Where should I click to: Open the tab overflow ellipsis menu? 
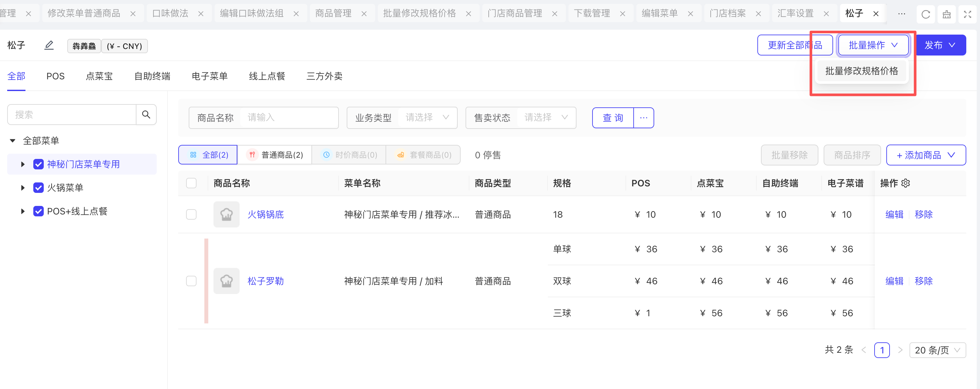click(x=901, y=14)
